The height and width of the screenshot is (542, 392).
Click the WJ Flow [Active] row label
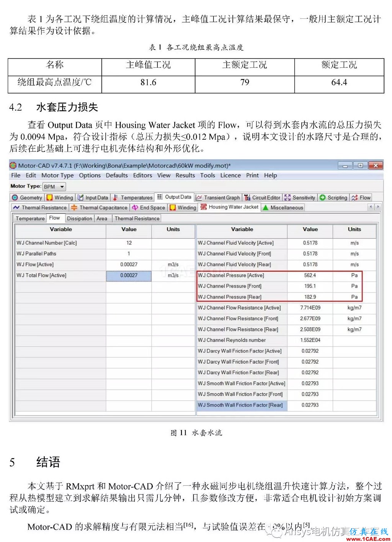35,264
